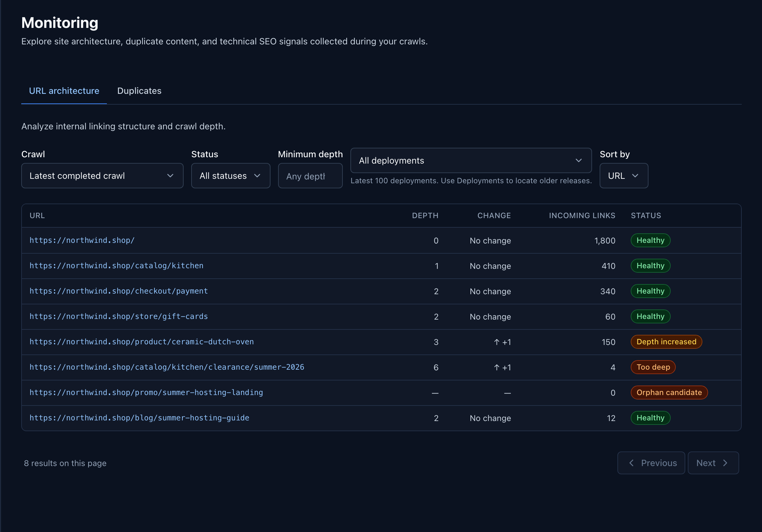Open the blog/summer-hosting-guide URL link
762x532 pixels.
pyautogui.click(x=140, y=418)
